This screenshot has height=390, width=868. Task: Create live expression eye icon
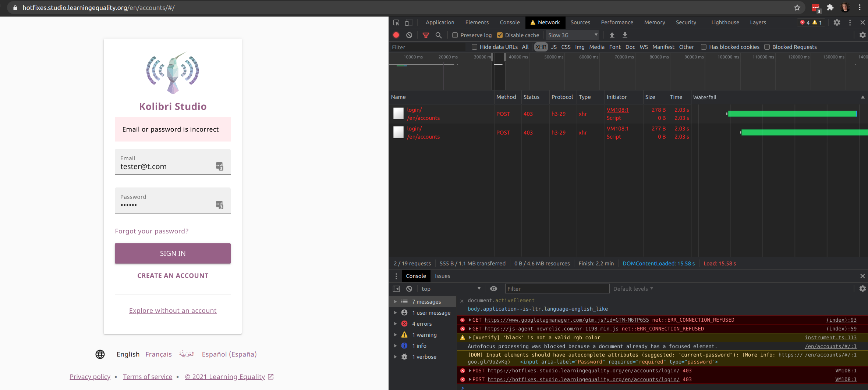click(x=493, y=289)
